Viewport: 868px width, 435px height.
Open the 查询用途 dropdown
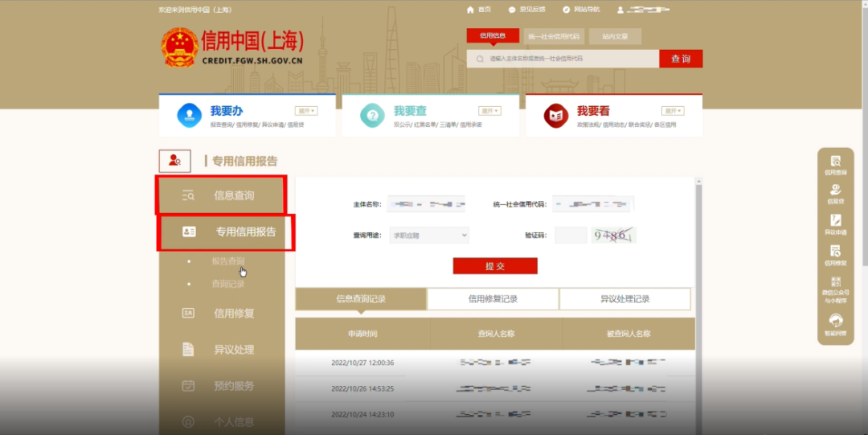428,236
